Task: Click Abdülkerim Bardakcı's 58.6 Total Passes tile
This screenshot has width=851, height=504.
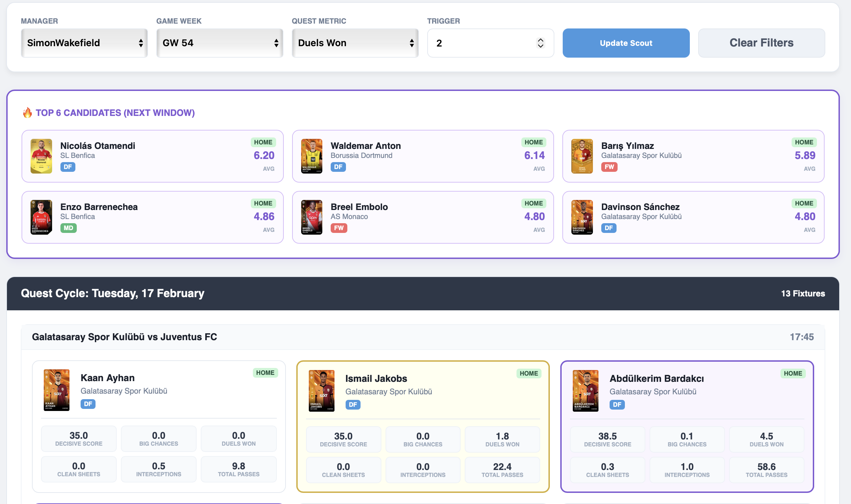Action: click(x=767, y=470)
